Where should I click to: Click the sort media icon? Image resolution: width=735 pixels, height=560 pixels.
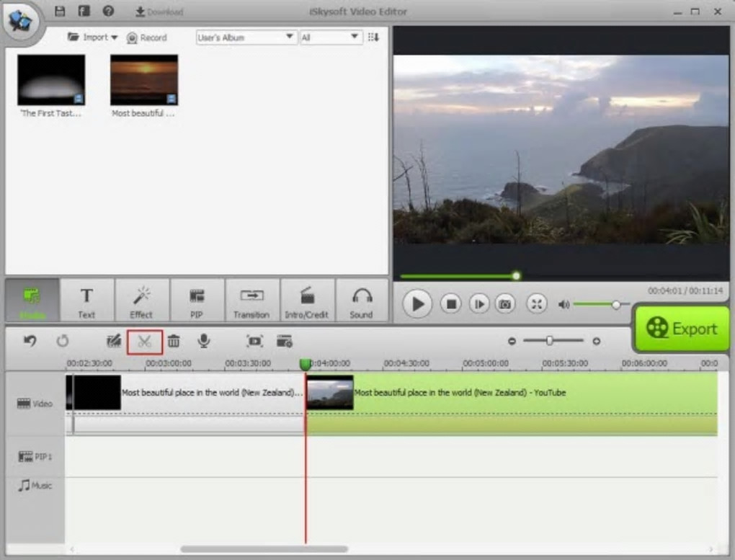tap(373, 37)
